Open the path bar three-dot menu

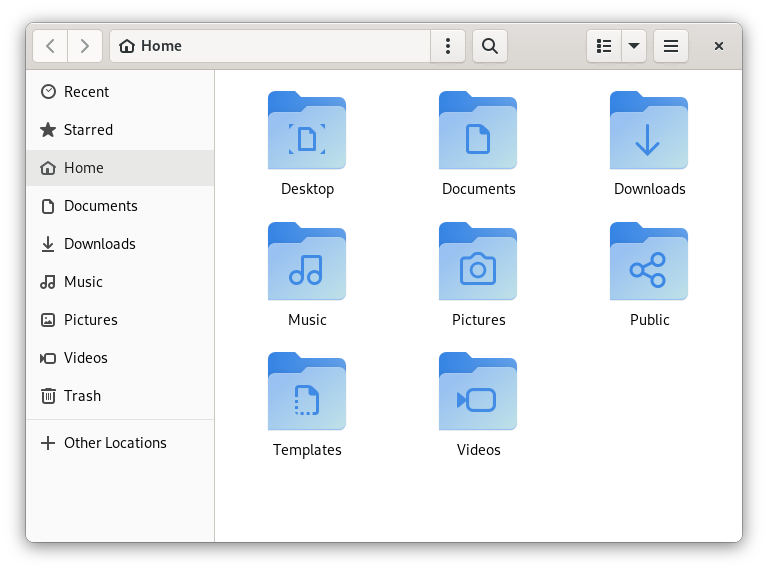(447, 46)
